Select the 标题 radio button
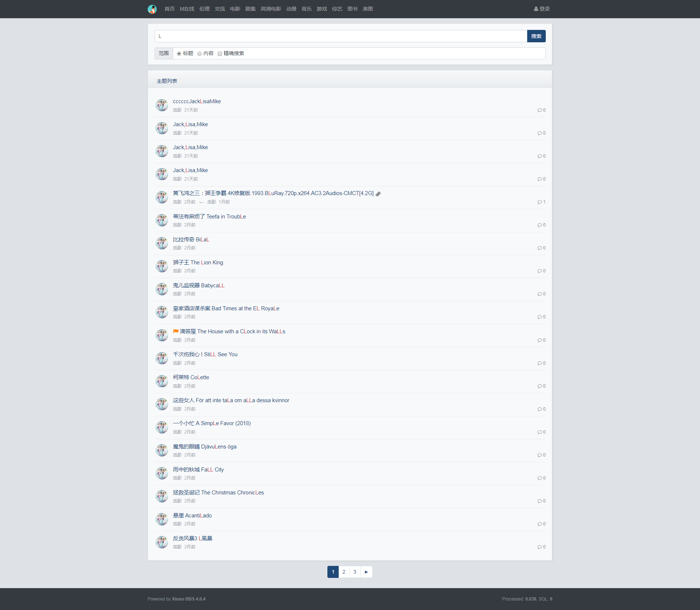The image size is (700, 610). click(x=179, y=54)
